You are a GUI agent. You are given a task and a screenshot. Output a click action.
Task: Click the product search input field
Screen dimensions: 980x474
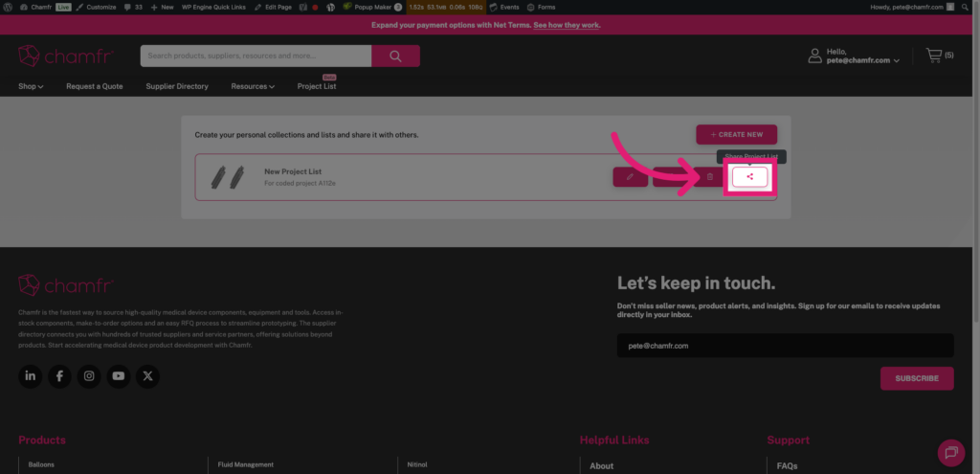(256, 56)
